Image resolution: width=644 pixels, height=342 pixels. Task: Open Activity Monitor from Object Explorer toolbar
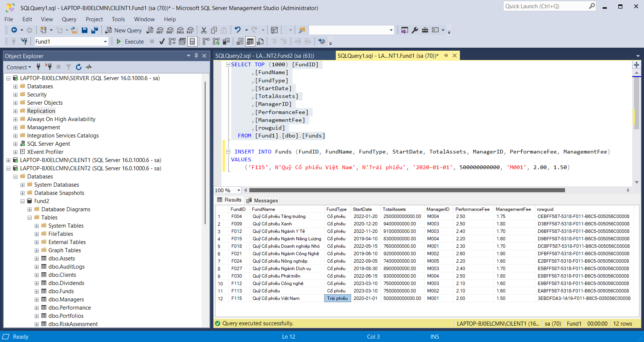coord(89,67)
